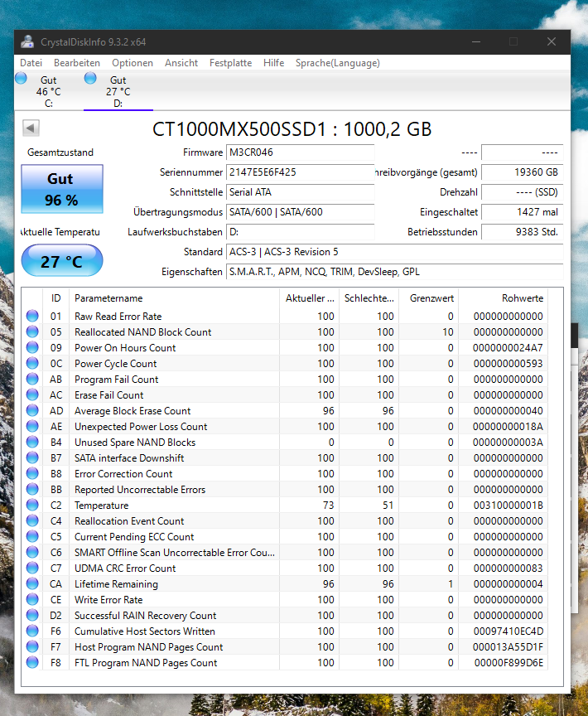588x716 pixels.
Task: Click status orb of Reallocated NAND Block Count
Action: [32, 331]
